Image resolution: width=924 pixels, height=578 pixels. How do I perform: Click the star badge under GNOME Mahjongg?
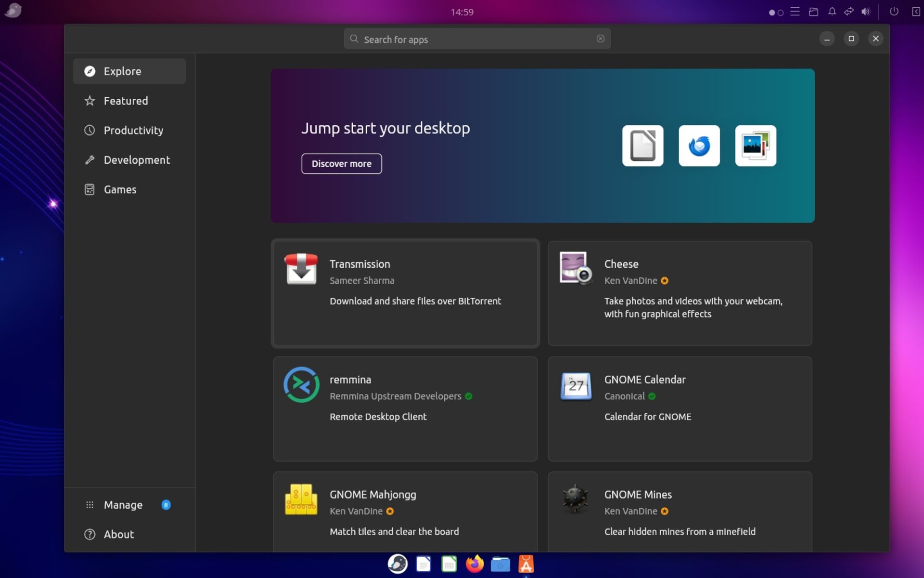(390, 511)
